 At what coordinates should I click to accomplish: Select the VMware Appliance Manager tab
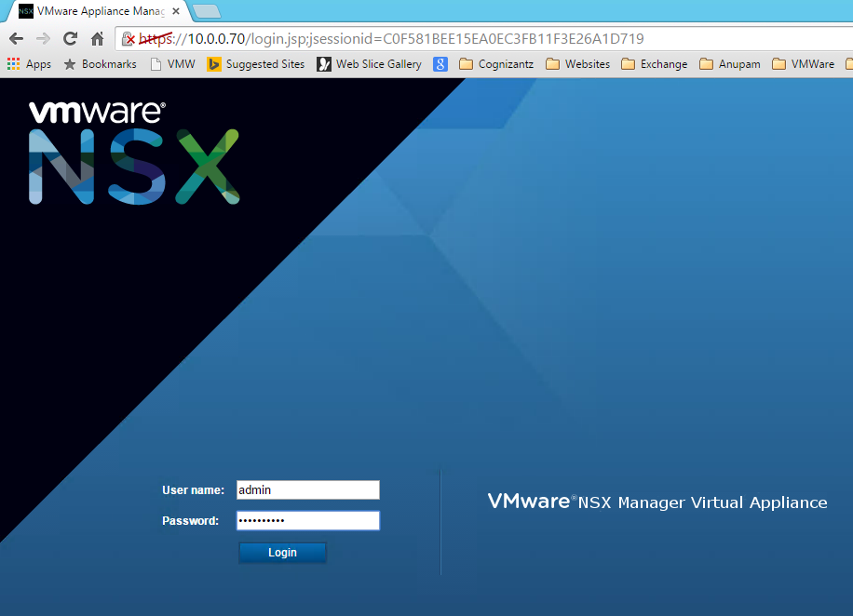(93, 11)
